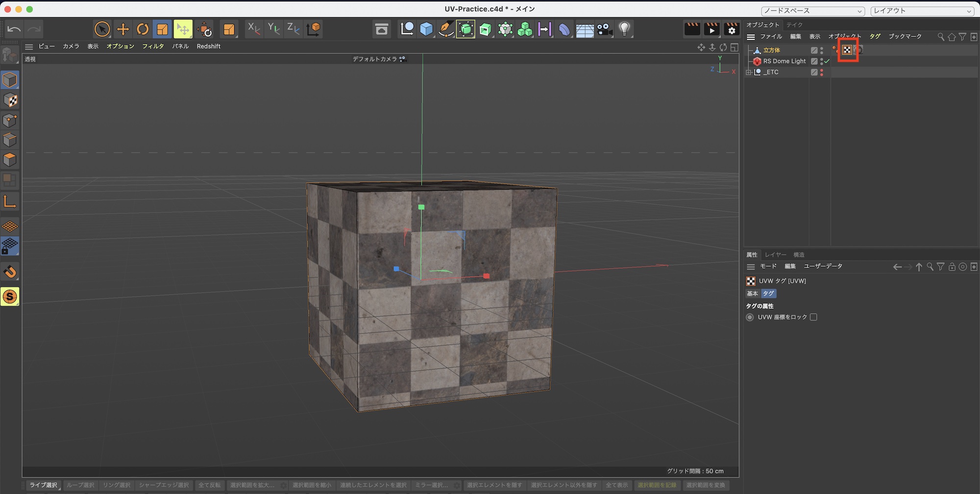Viewport: 980px width, 494px height.
Task: Open the Render Settings gear-clapper icon
Action: [x=731, y=29]
